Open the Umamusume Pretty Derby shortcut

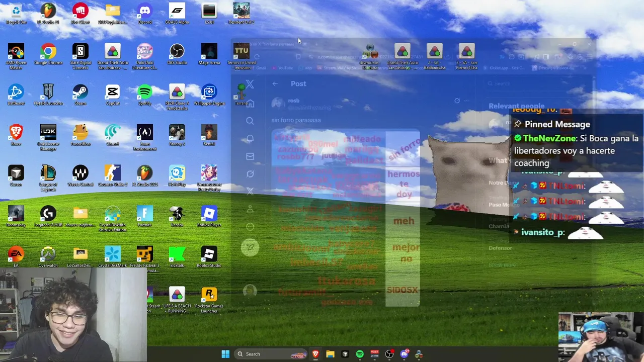(x=209, y=179)
